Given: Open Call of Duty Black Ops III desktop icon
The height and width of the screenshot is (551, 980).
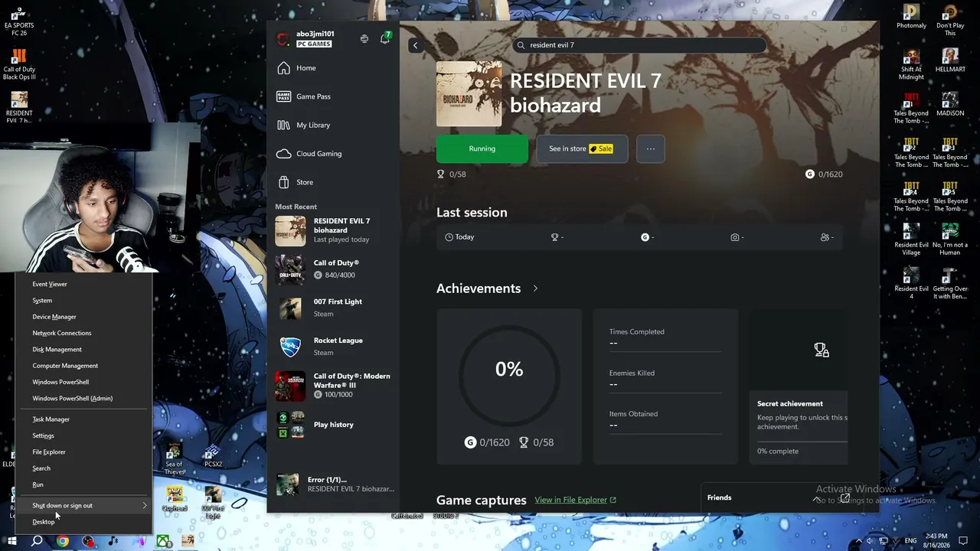Looking at the screenshot, I should point(19,65).
